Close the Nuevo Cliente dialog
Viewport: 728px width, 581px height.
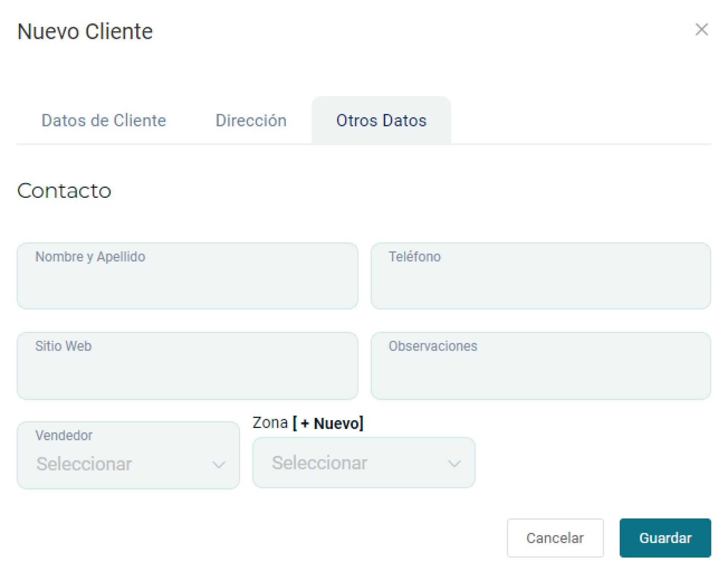tap(701, 29)
